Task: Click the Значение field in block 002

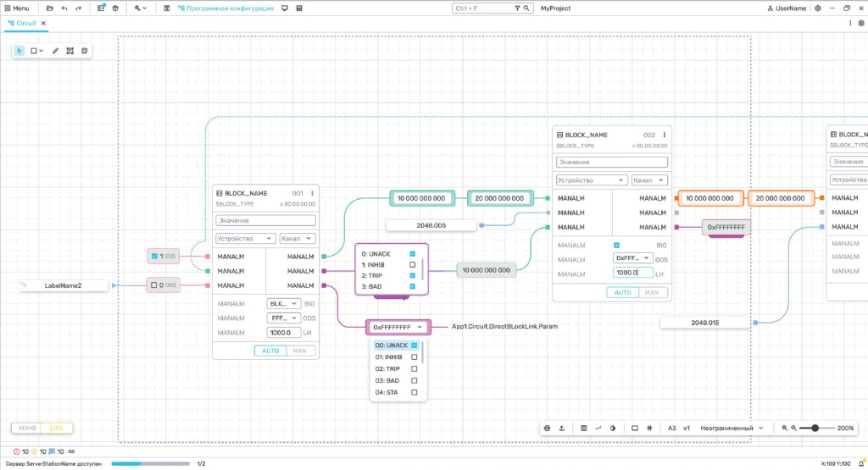Action: [x=611, y=162]
